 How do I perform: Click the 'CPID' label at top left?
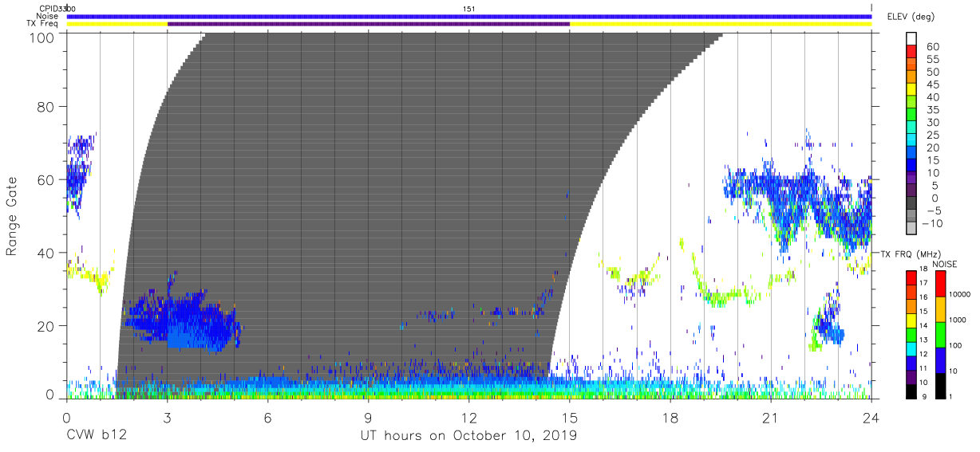(x=50, y=8)
